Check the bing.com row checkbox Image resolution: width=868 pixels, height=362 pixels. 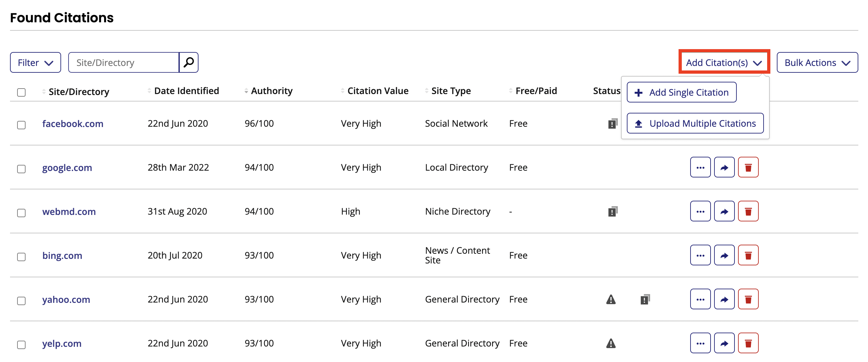[x=21, y=257]
